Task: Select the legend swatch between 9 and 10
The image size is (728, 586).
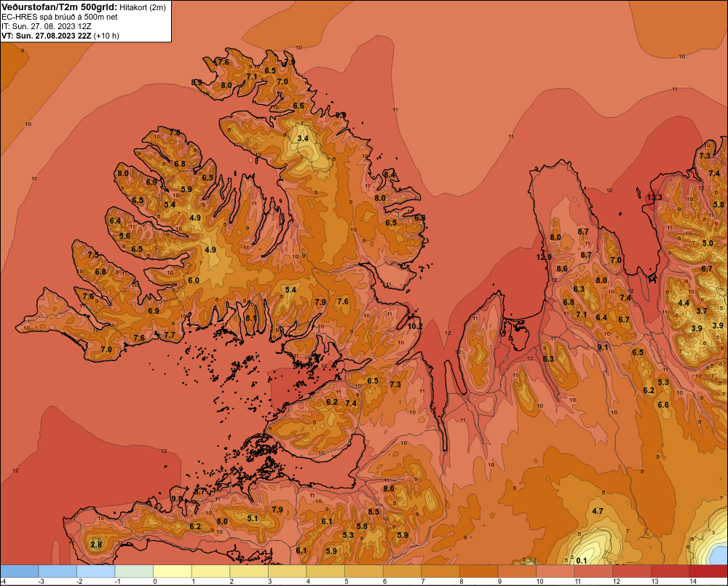Action: point(517,571)
